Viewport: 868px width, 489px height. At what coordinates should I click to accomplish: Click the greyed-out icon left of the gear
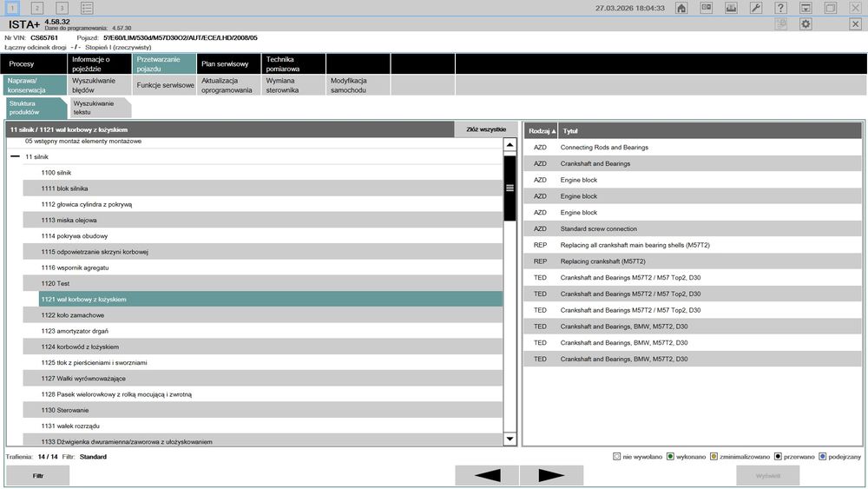coord(781,23)
